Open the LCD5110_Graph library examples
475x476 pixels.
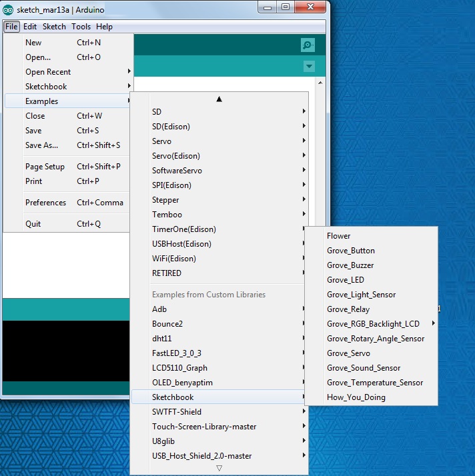tap(218, 367)
